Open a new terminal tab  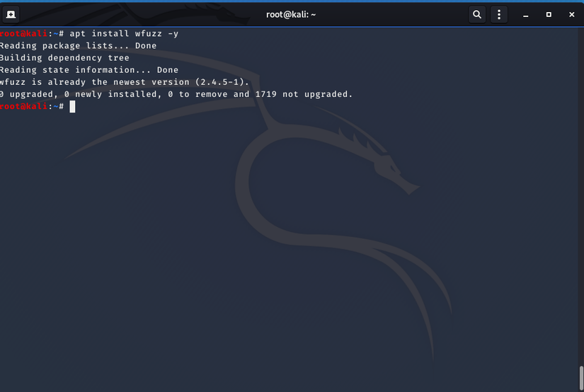pos(11,15)
